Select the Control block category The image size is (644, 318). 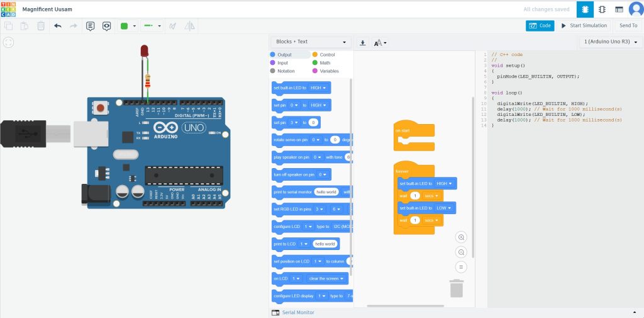point(323,55)
